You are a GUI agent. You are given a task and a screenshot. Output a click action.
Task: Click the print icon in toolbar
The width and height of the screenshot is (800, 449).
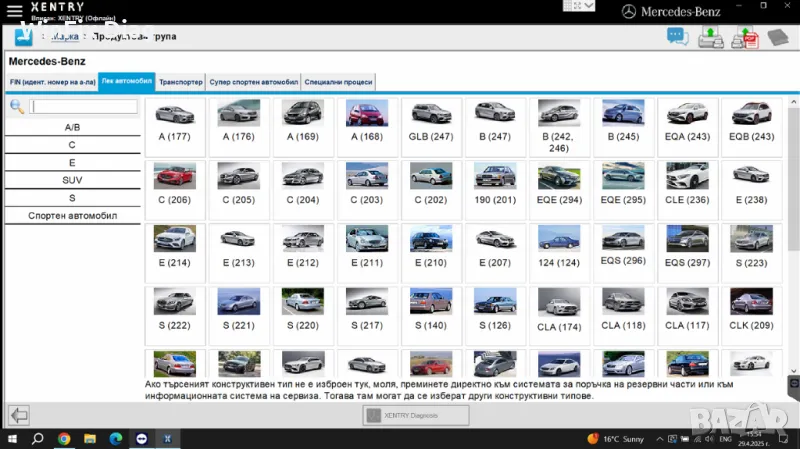[711, 37]
